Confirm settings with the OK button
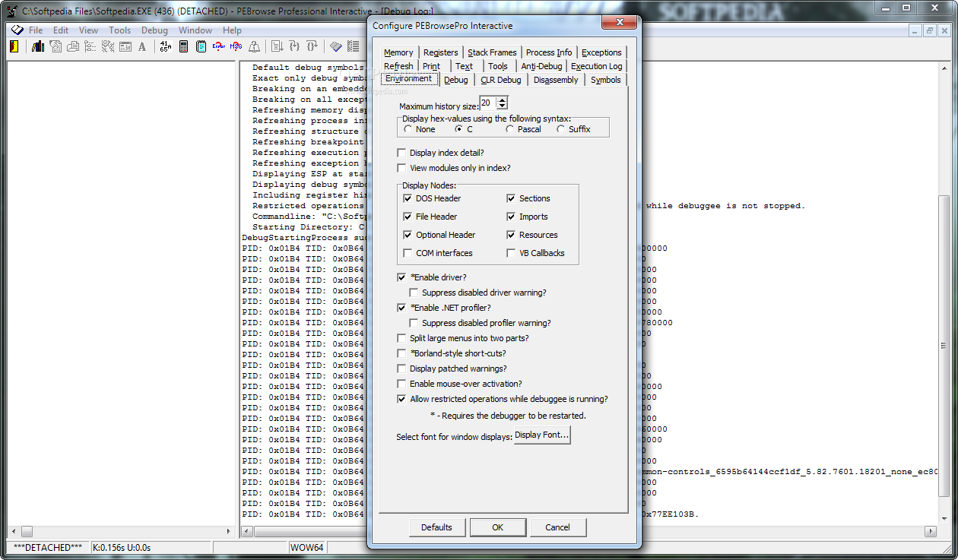 (497, 527)
